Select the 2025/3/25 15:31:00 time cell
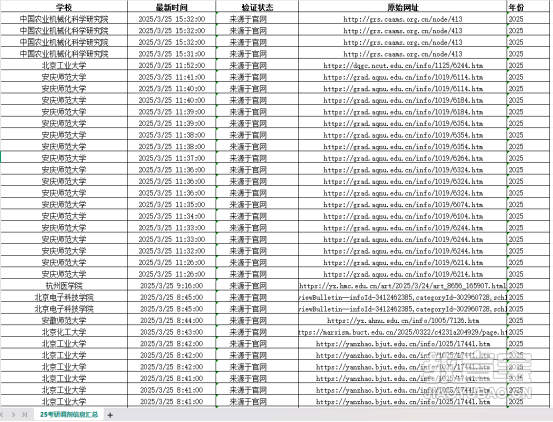 pos(171,54)
